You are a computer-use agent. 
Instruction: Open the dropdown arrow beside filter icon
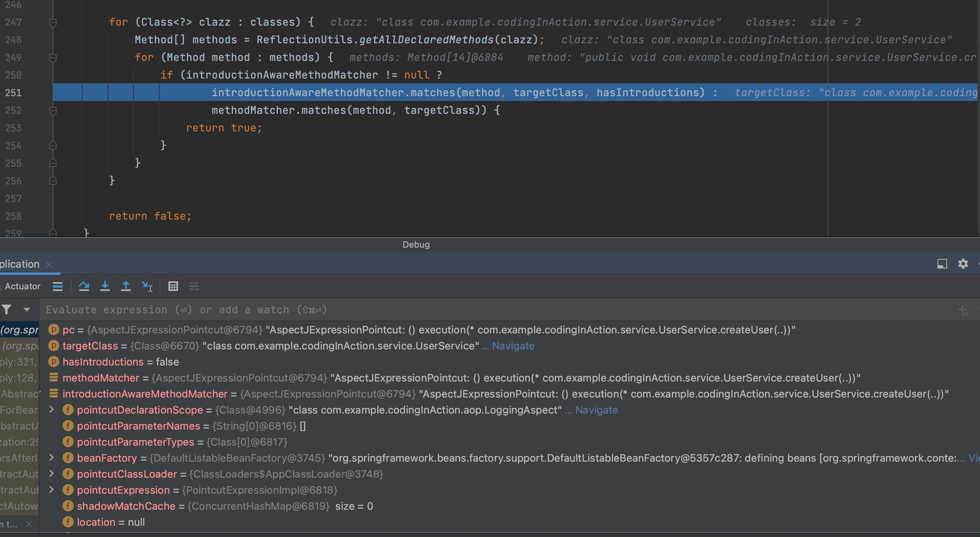[27, 309]
